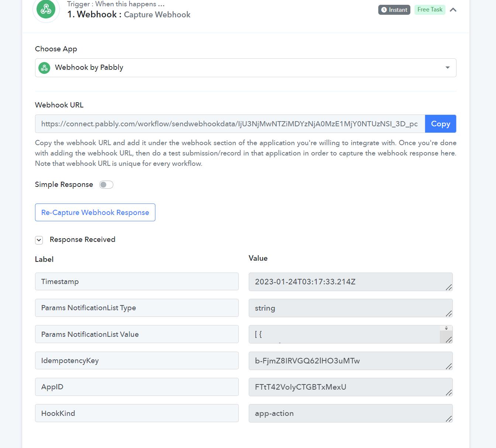Collapse the Response Received section
The width and height of the screenshot is (496, 448).
39,240
